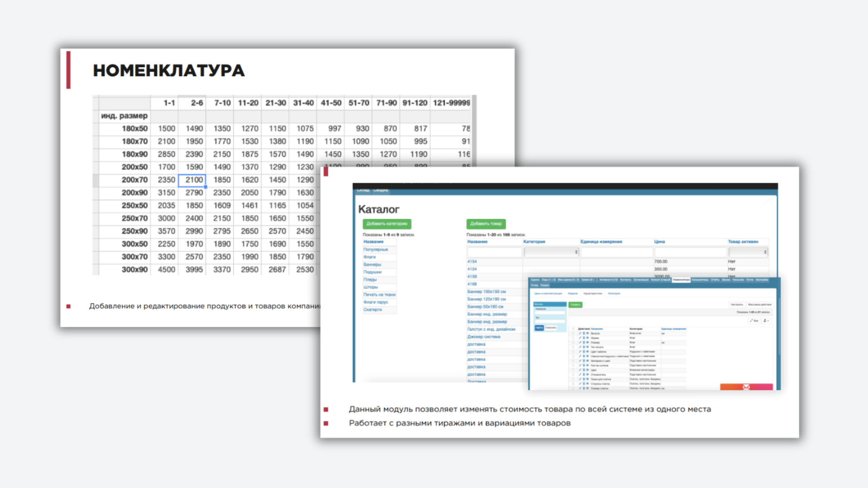Screen dimensions: 868x488
Task: Open the export dropdown next to Все
Action: pyautogui.click(x=766, y=321)
